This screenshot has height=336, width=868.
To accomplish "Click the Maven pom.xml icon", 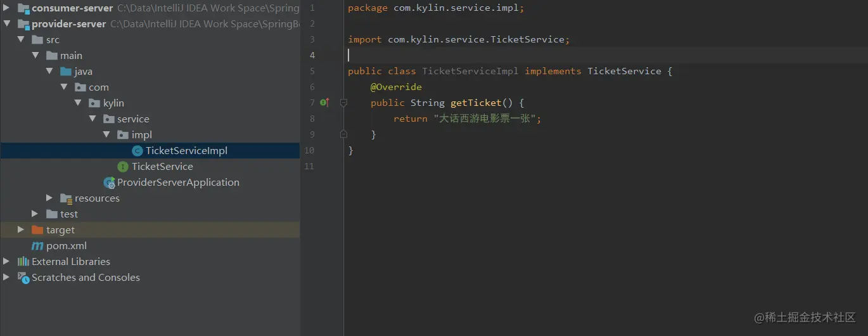I will coord(37,246).
